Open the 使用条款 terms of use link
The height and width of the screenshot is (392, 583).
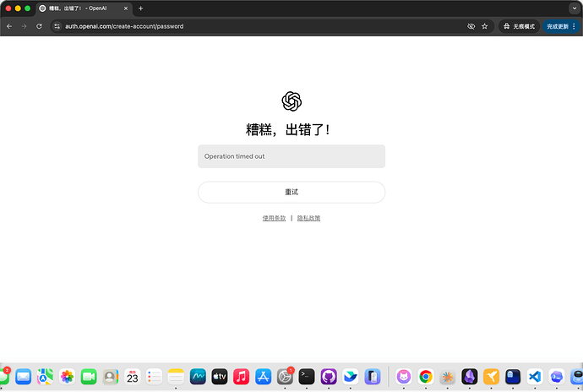tap(274, 218)
